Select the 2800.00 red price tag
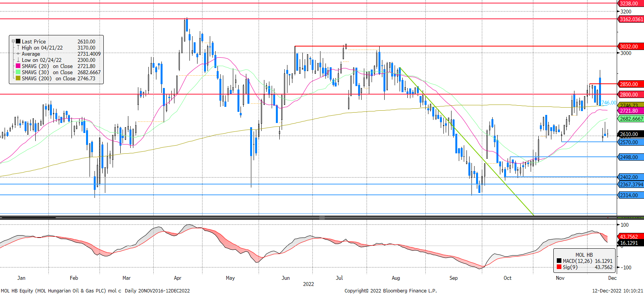 pyautogui.click(x=630, y=95)
